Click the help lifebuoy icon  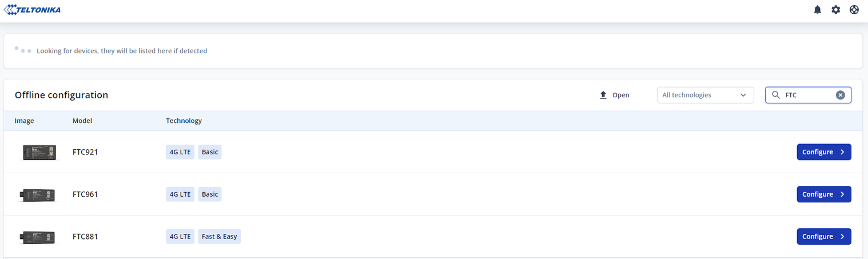coord(854,10)
